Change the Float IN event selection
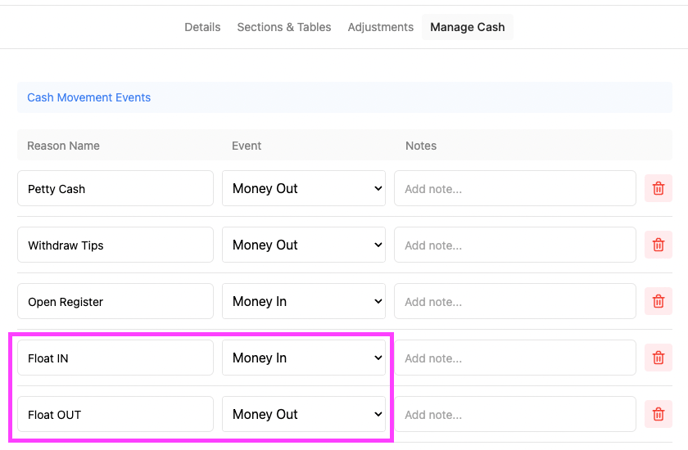Viewport: 688px width, 450px height. (x=304, y=358)
